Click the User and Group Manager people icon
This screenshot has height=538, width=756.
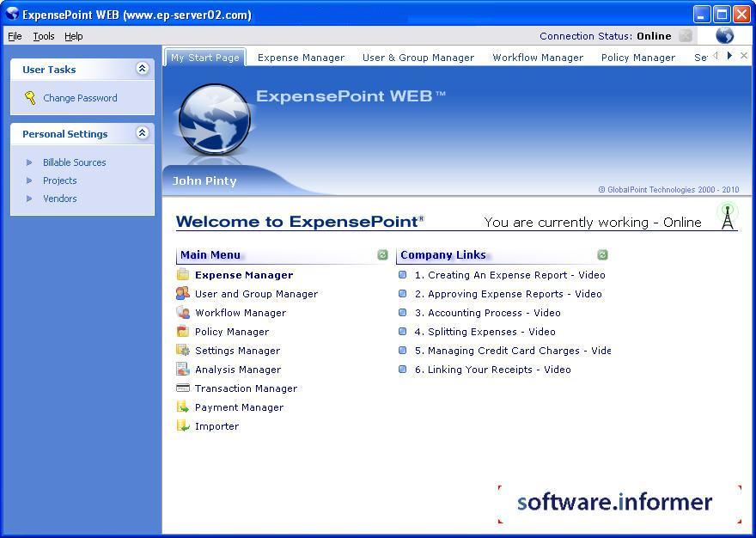coord(183,293)
